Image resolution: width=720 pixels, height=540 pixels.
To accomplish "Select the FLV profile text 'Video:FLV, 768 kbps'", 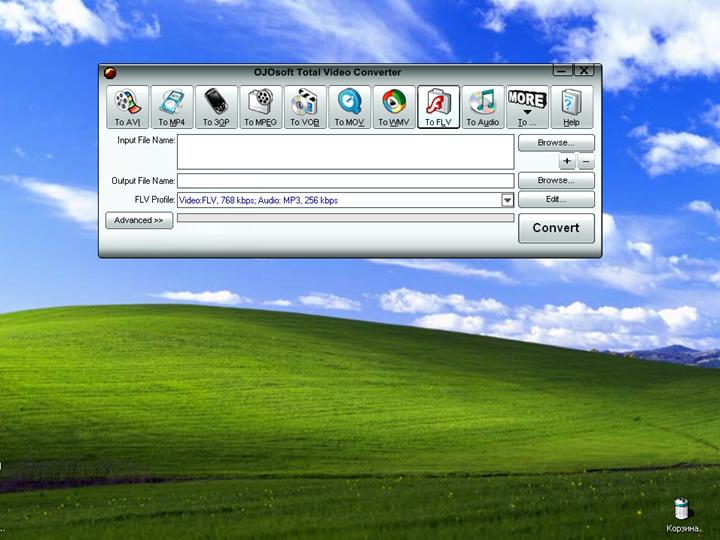I will [x=217, y=200].
